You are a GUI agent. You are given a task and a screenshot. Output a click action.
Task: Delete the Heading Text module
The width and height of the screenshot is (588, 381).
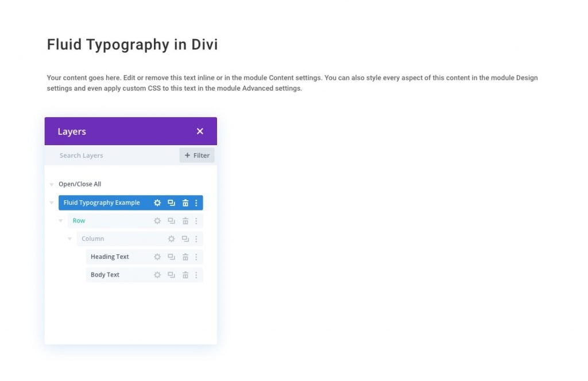(x=185, y=256)
